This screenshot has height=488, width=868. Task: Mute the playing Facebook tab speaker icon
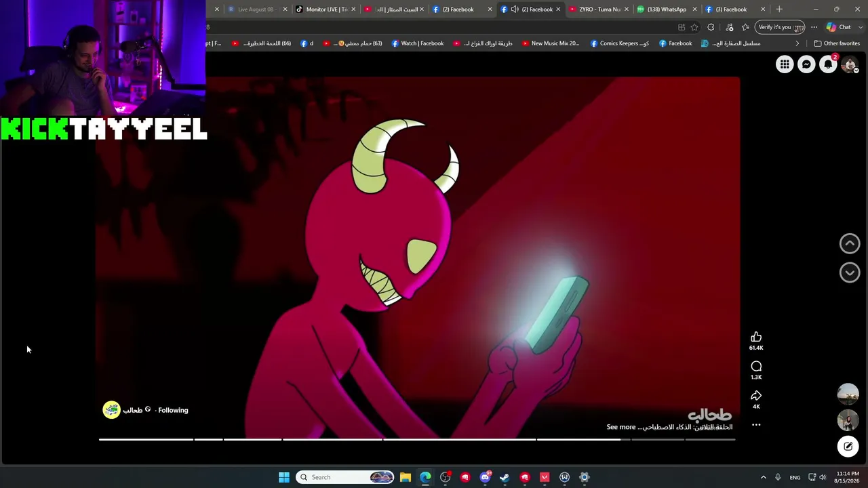tap(515, 9)
